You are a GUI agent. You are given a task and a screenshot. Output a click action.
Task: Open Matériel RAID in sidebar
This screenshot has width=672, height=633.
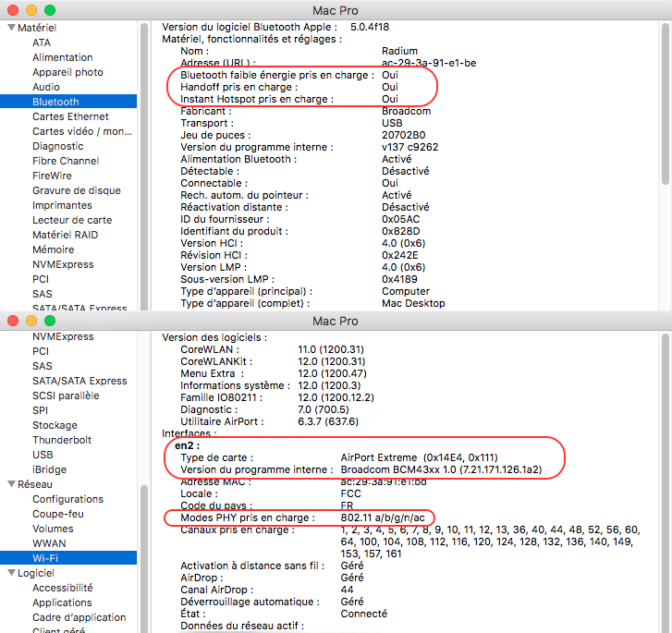65,235
